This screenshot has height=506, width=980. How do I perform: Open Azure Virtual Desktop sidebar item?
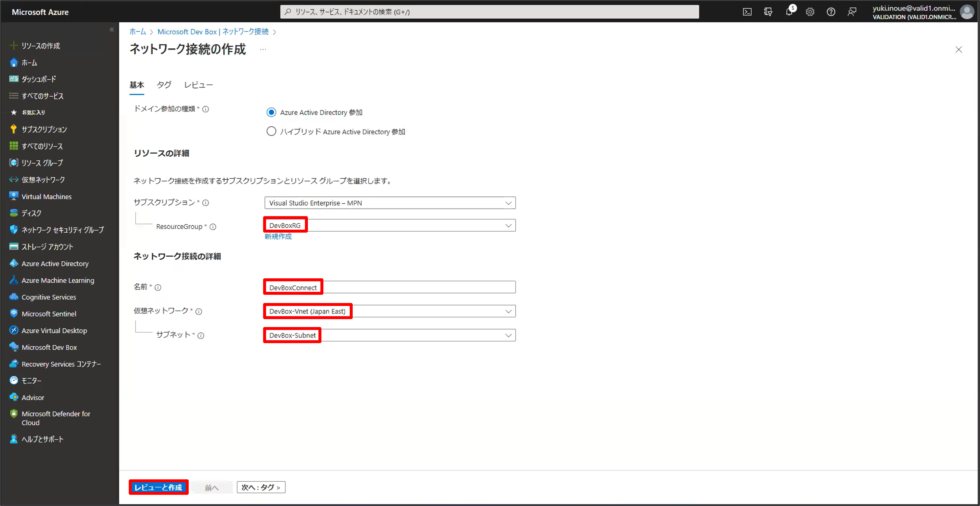tap(54, 330)
